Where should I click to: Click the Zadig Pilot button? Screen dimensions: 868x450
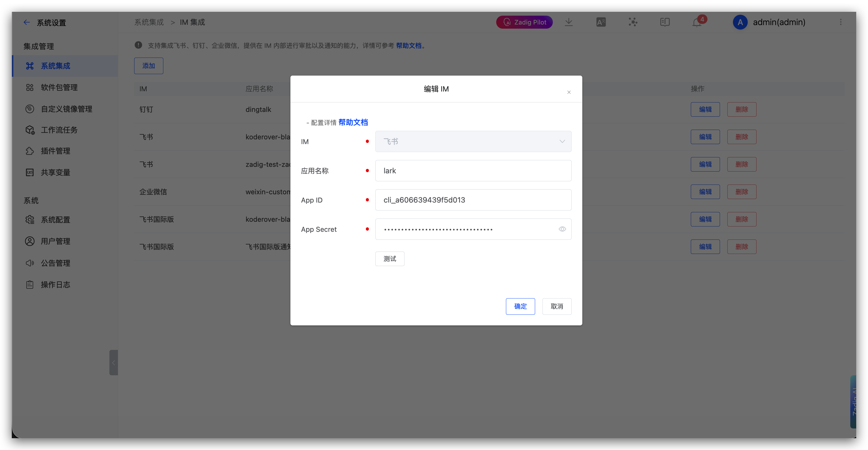[524, 22]
